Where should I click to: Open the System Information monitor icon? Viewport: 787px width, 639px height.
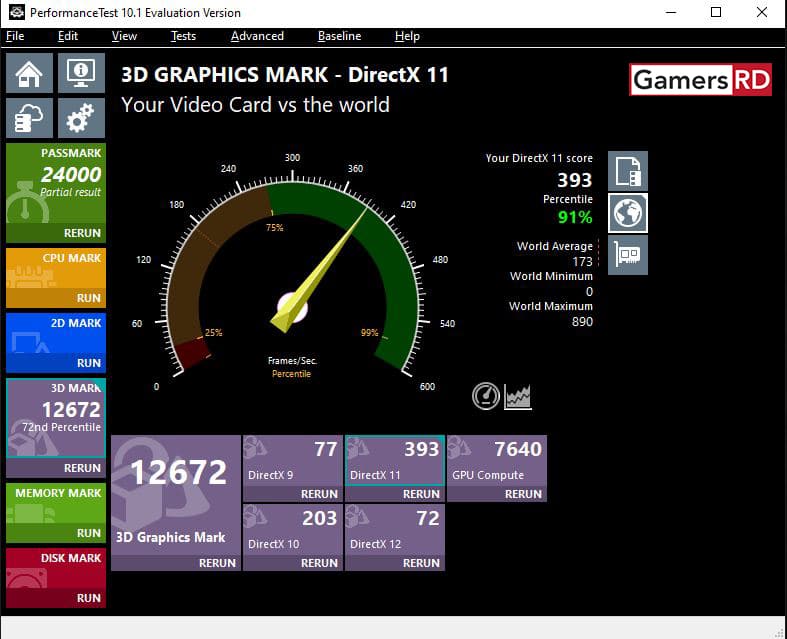click(81, 73)
